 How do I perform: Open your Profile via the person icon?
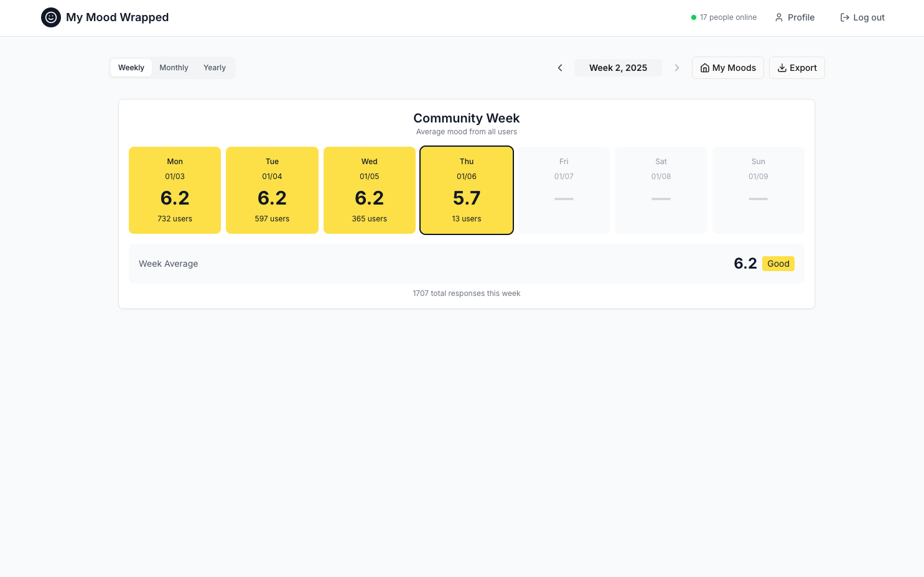(779, 17)
